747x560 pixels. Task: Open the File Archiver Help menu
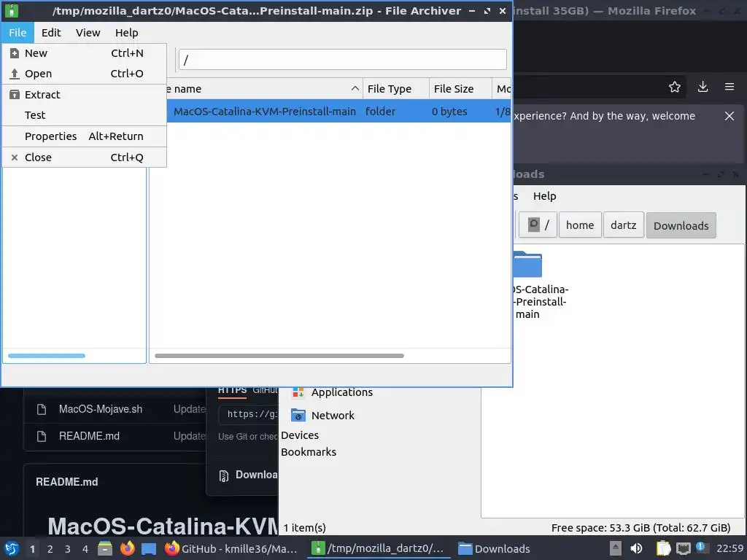pos(127,33)
